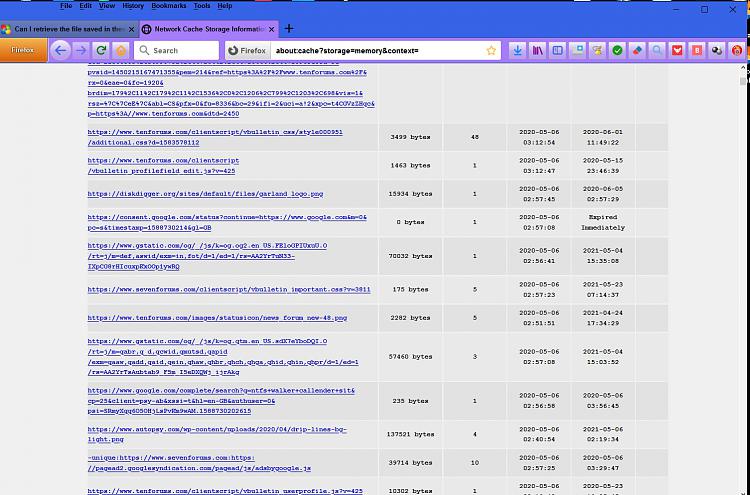
Task: Open the tenforums additional.css cache link
Action: coord(215,137)
